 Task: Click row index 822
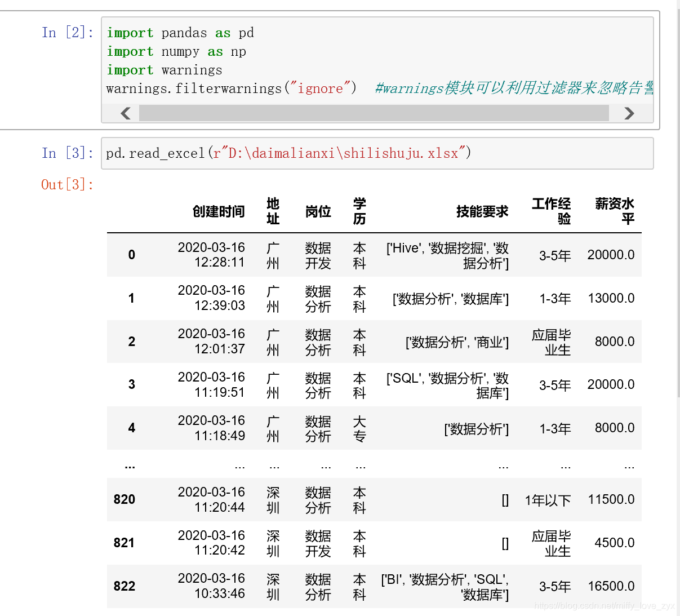tap(124, 586)
